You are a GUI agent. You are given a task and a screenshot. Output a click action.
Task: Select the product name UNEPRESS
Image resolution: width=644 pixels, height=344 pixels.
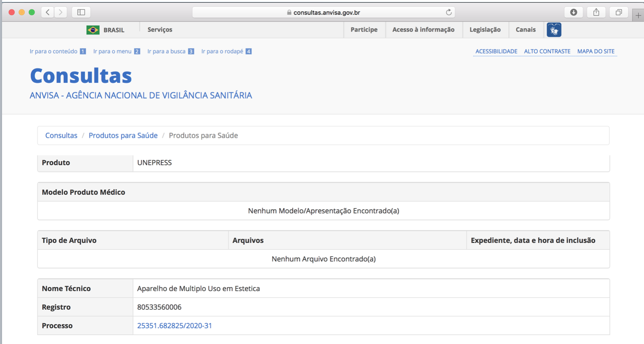[x=154, y=163]
